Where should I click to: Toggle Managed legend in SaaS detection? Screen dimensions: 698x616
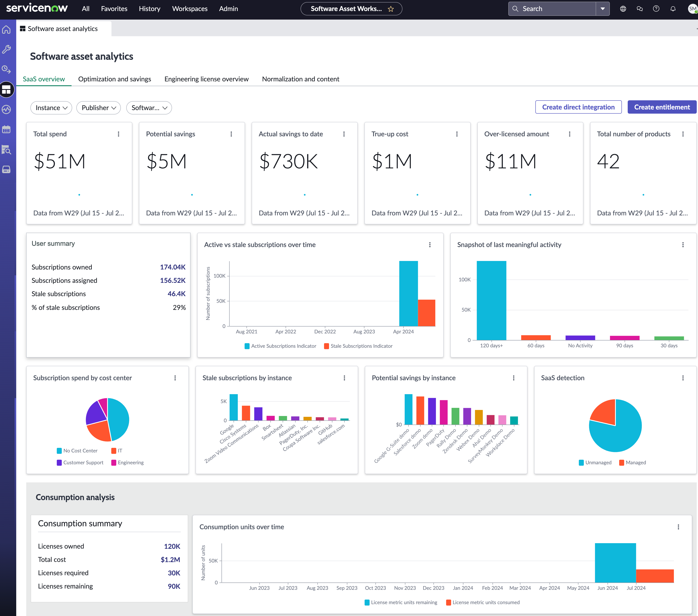pyautogui.click(x=633, y=463)
